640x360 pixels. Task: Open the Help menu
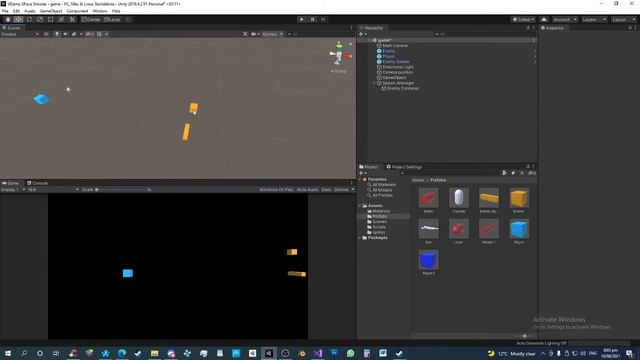pos(116,11)
